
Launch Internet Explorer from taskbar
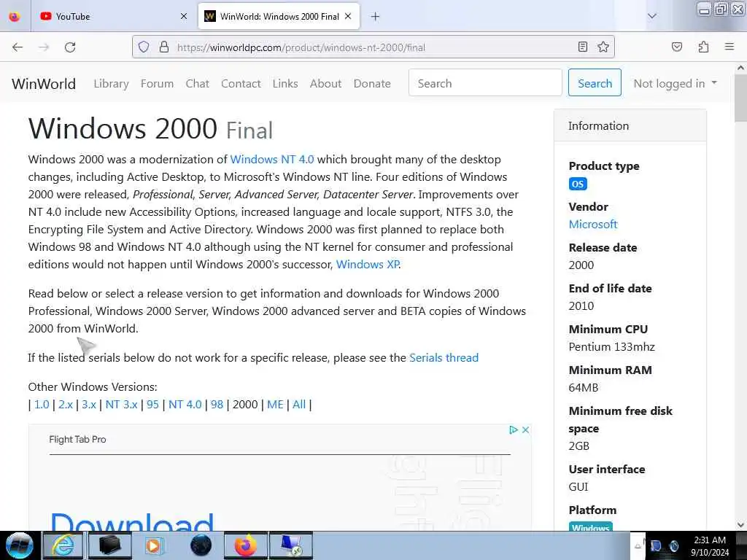63,545
